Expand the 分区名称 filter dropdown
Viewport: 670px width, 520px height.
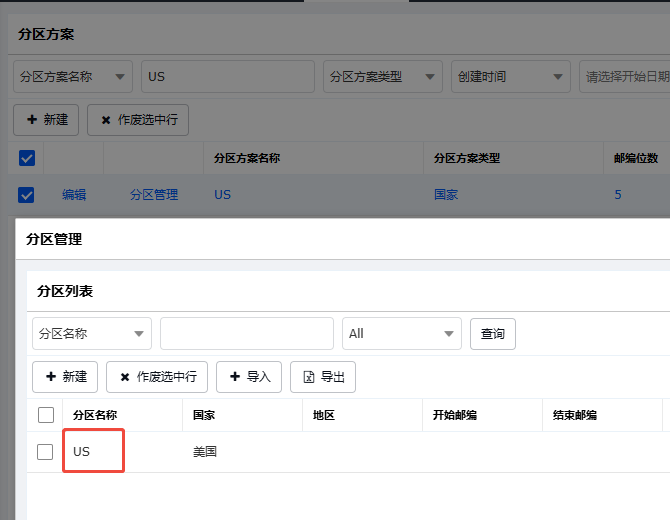pyautogui.click(x=92, y=334)
